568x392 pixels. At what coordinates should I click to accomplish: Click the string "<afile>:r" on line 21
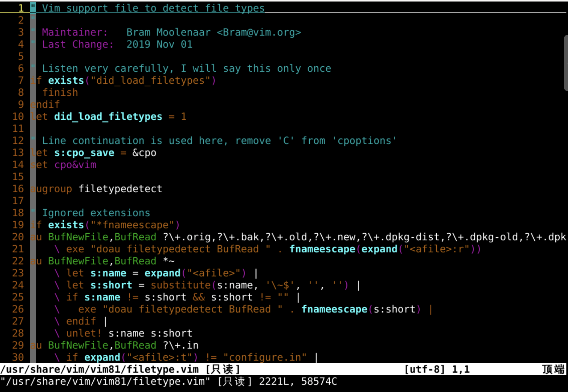click(437, 249)
